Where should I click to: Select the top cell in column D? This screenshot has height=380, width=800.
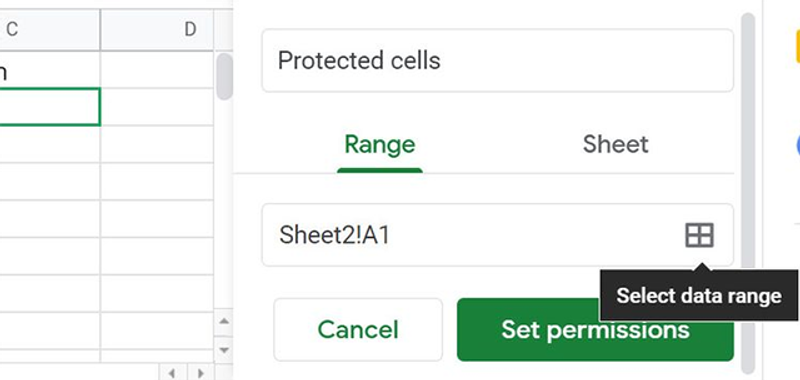157,69
